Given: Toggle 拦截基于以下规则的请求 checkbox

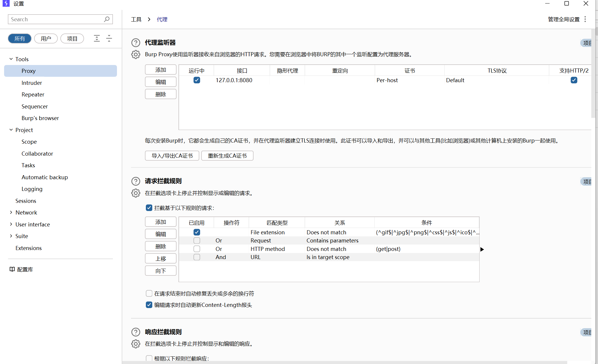Looking at the screenshot, I should (x=149, y=208).
